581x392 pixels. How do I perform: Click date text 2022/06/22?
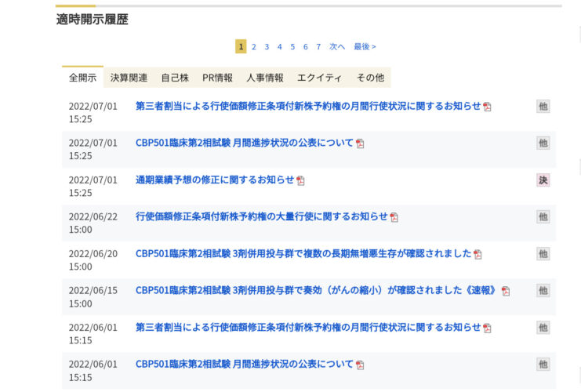click(x=93, y=216)
